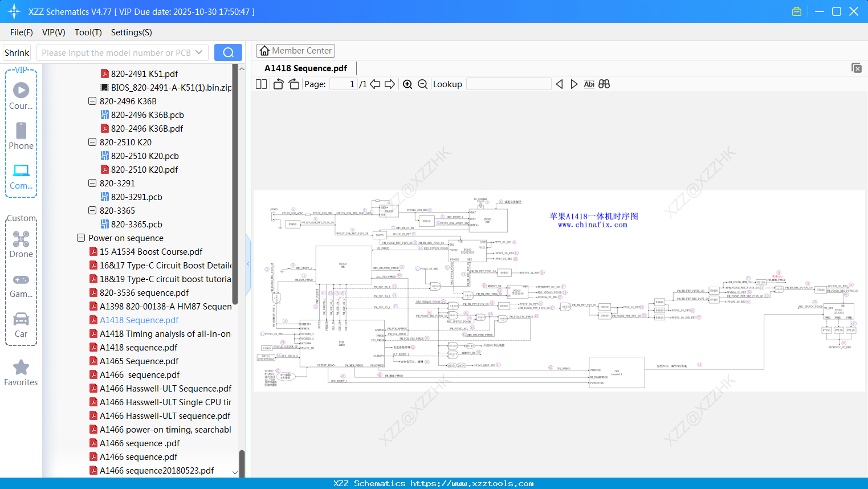Select the Phone category icon

pos(21,136)
